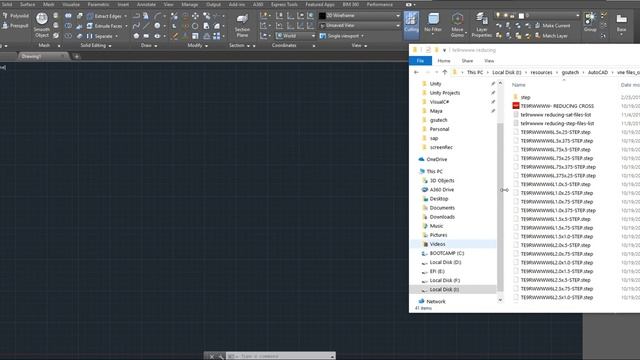Select 'te9rwwww reducing-sat-files-list' file

coord(556,115)
